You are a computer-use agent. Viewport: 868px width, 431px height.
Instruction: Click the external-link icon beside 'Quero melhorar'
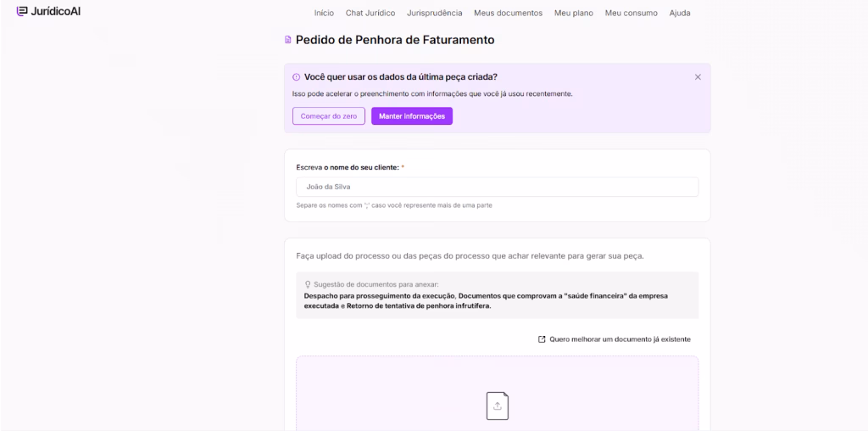(x=542, y=339)
